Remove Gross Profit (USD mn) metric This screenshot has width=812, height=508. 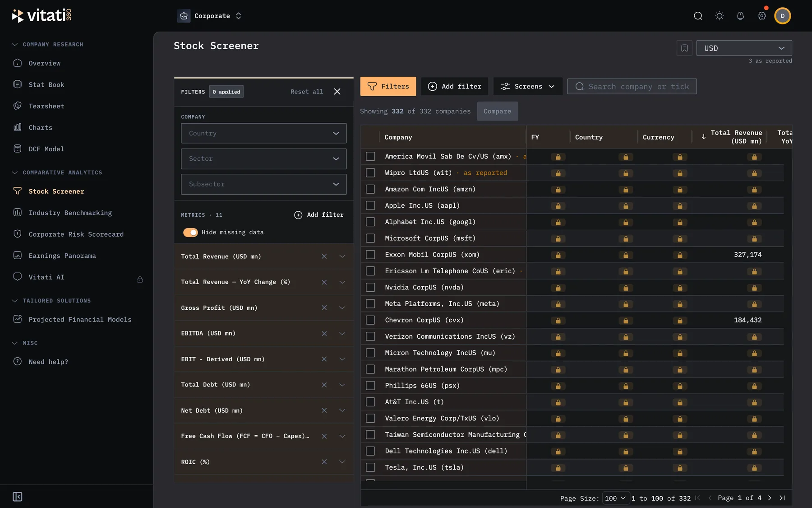(x=324, y=308)
